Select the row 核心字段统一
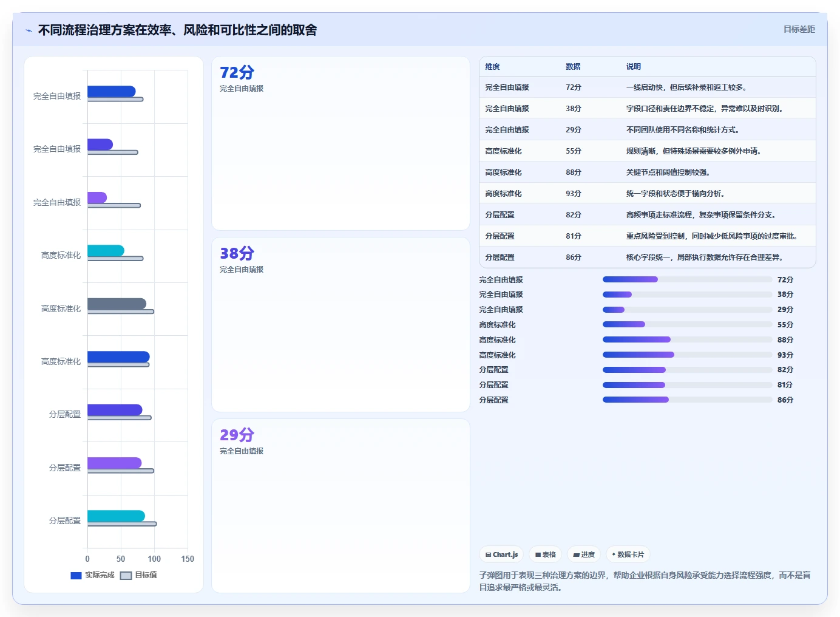 [647, 257]
